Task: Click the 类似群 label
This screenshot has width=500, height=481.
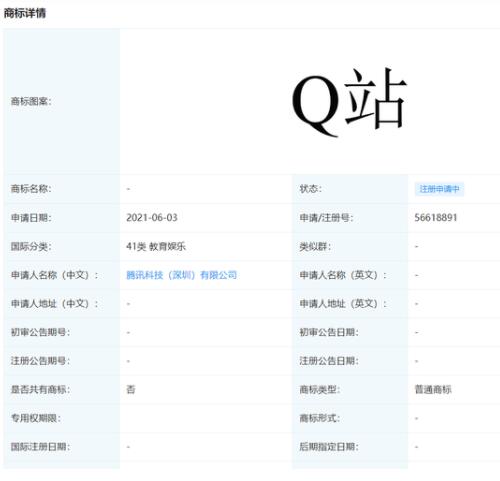Action: (x=315, y=247)
